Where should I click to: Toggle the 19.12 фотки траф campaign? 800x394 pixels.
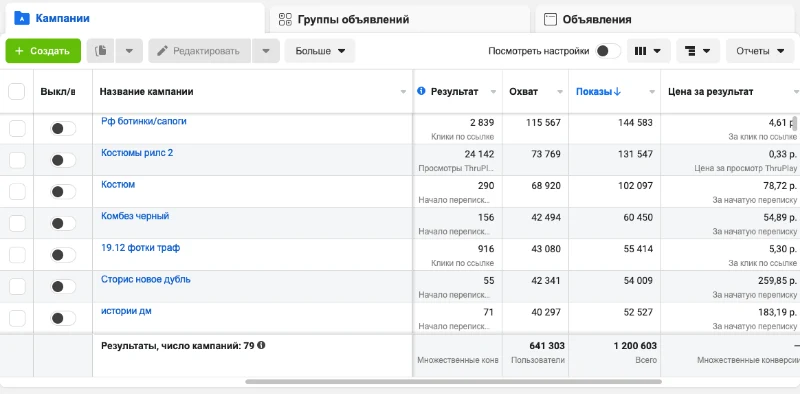click(x=63, y=255)
